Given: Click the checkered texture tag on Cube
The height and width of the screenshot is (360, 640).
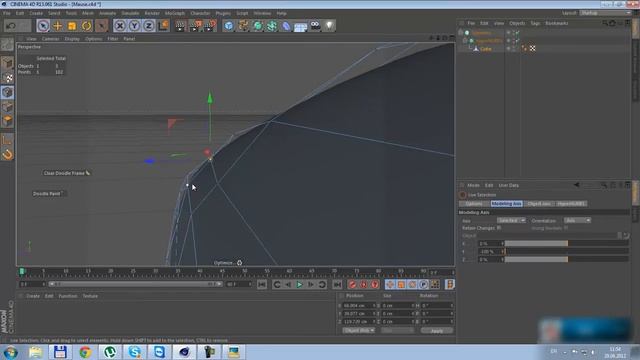Looking at the screenshot, I should tap(532, 48).
